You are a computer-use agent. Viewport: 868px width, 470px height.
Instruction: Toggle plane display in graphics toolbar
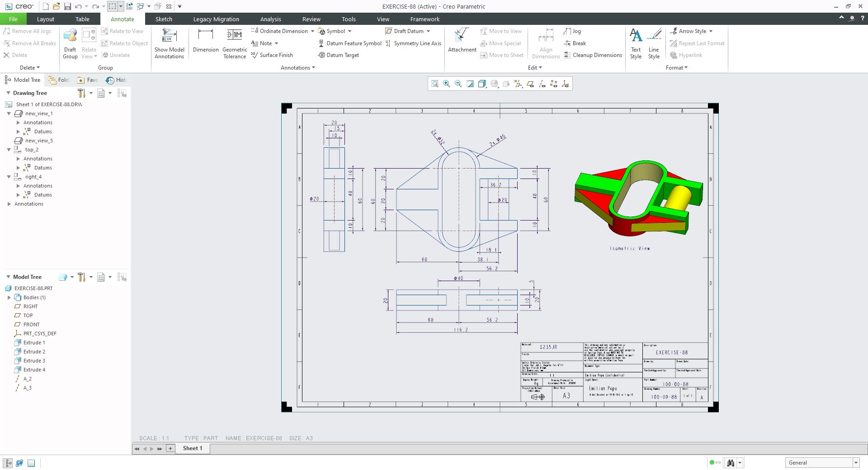click(530, 84)
